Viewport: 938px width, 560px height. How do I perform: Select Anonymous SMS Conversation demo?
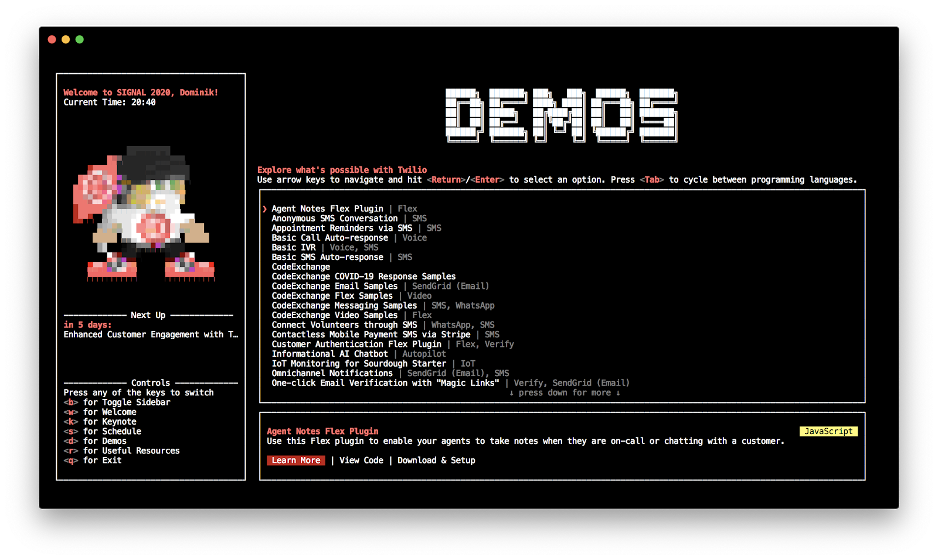[x=349, y=218]
